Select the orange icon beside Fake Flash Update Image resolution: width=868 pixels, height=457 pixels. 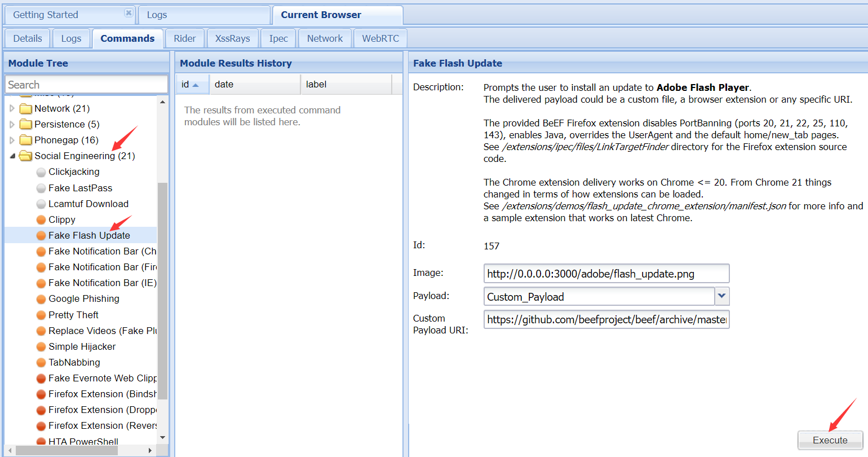[41, 235]
